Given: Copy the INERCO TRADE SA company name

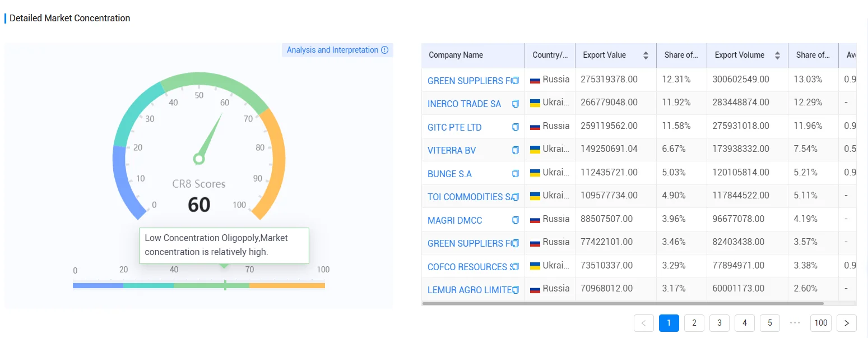Looking at the screenshot, I should (516, 104).
